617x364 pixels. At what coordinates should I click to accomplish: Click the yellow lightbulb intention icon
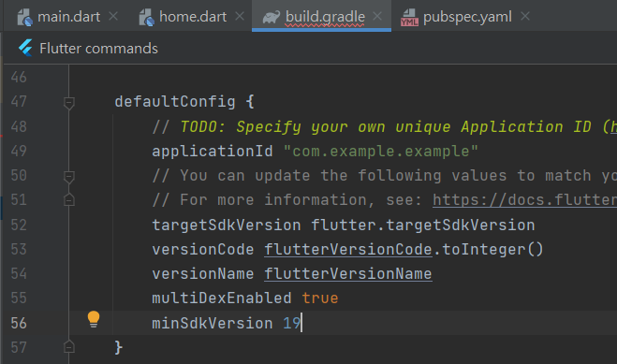(94, 319)
